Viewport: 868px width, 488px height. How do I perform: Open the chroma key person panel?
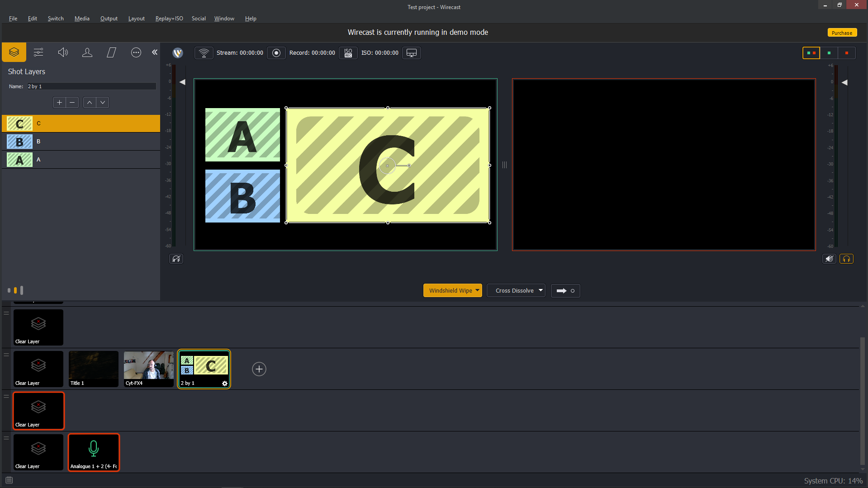click(87, 52)
